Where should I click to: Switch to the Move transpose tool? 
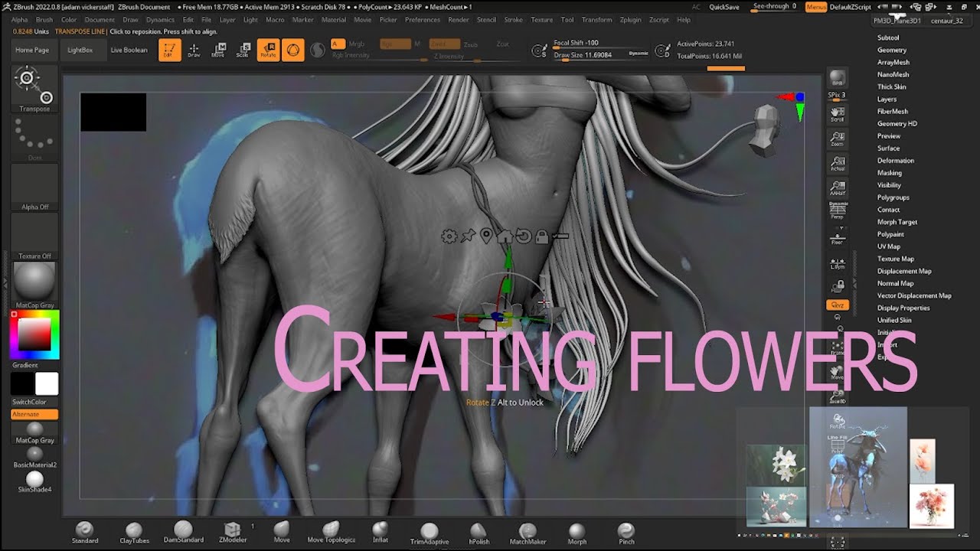(x=218, y=50)
